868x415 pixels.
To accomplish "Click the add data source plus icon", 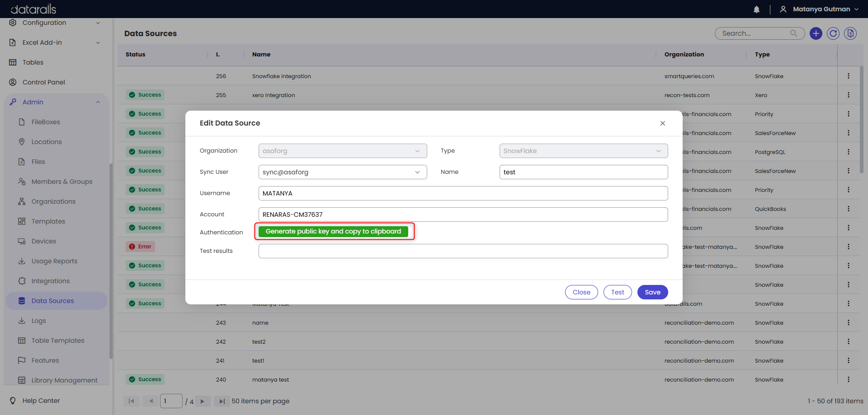I will (816, 33).
